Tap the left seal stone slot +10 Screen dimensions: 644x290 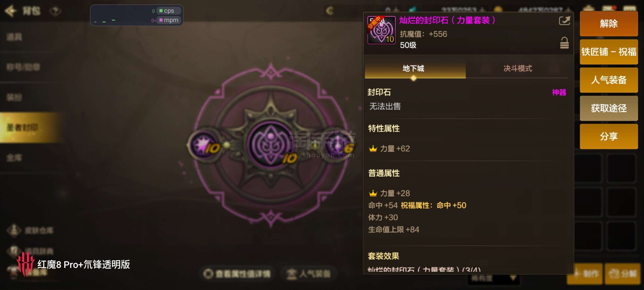click(x=205, y=146)
